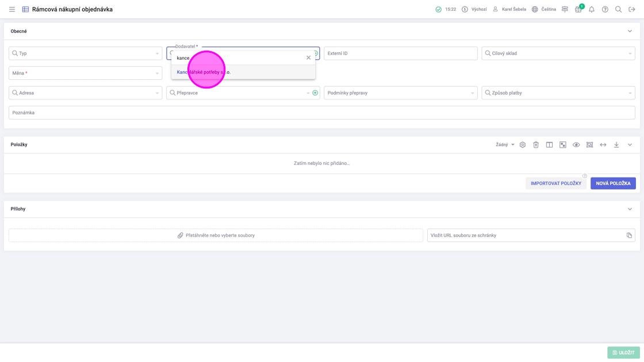Image resolution: width=644 pixels, height=362 pixels.
Task: Click the logout icon in header
Action: (x=631, y=9)
